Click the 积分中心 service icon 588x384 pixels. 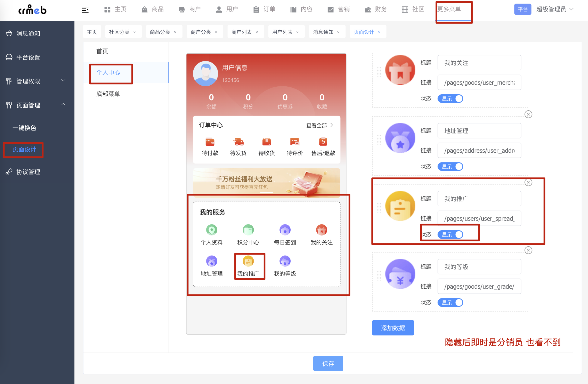[248, 230]
